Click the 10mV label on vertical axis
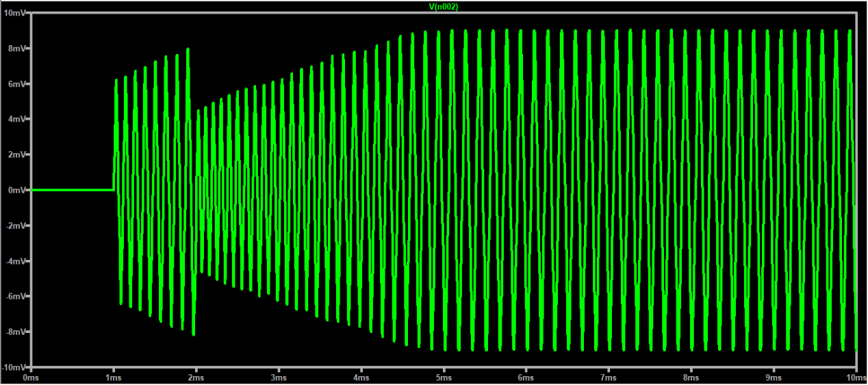 [14, 13]
